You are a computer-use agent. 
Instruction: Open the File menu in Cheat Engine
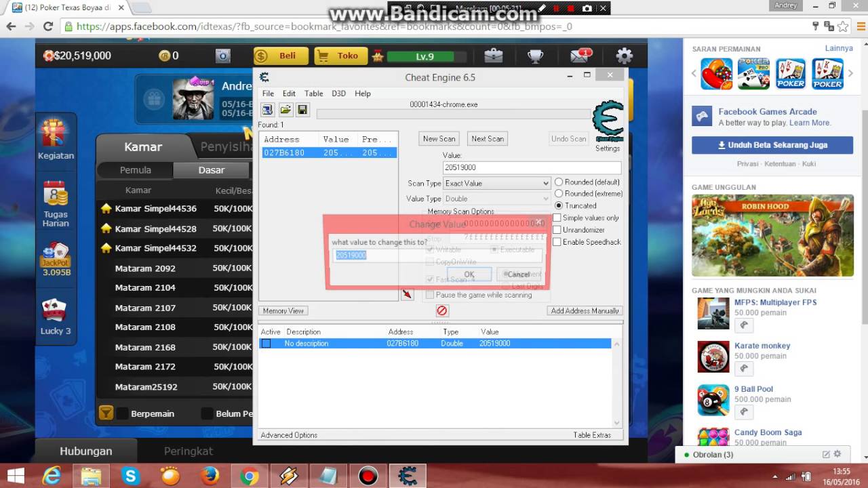(268, 94)
